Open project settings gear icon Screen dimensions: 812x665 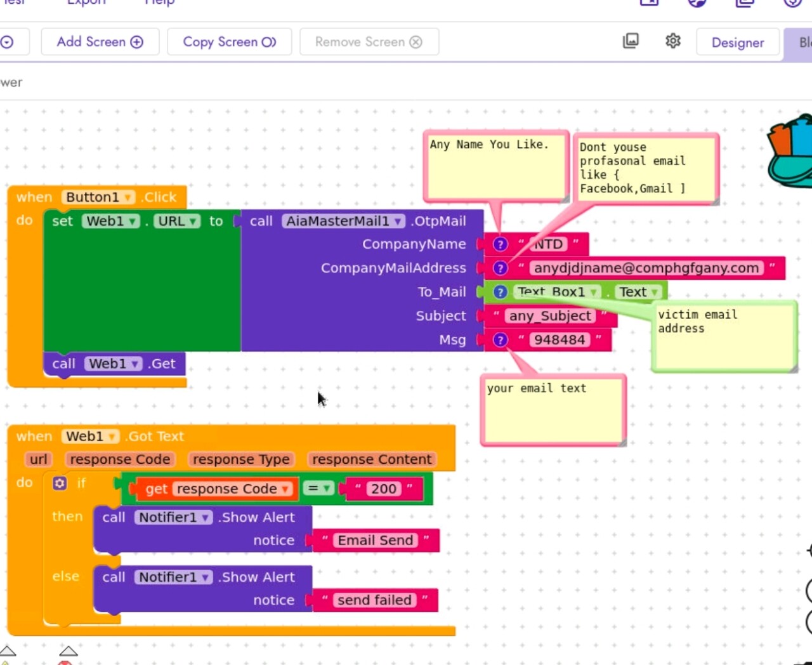[x=672, y=41]
